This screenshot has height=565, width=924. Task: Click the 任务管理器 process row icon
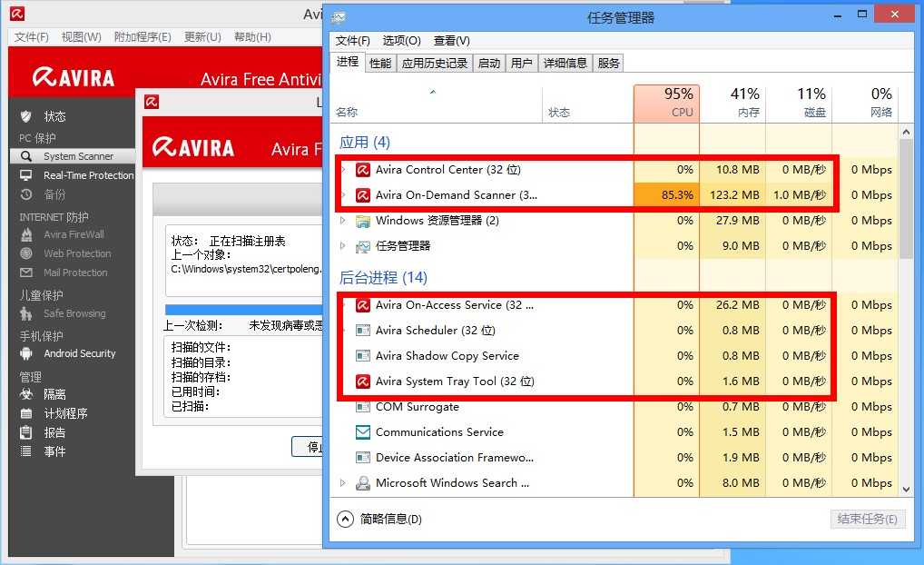coord(363,246)
